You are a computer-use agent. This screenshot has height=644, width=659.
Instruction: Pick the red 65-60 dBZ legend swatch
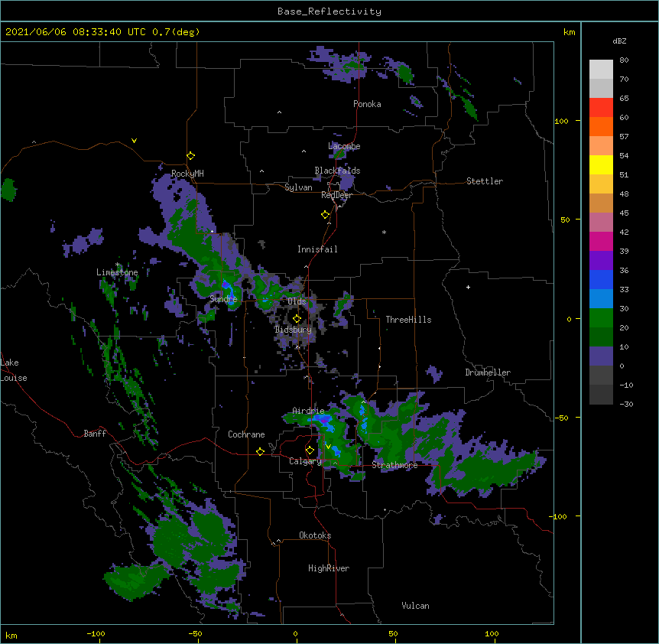601,108
